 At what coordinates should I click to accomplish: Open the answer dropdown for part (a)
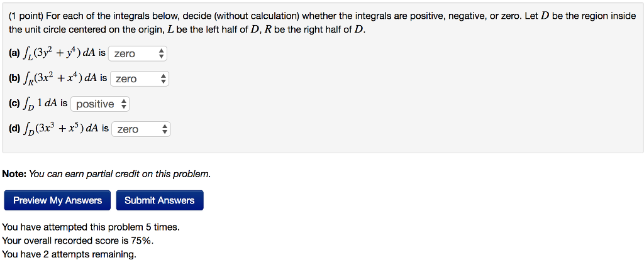[137, 54]
